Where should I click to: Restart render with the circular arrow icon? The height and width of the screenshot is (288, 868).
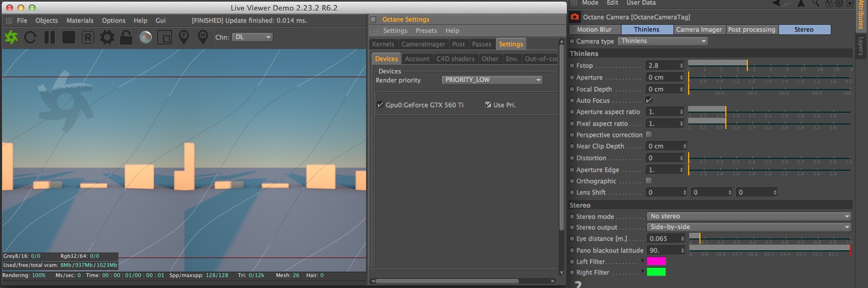pyautogui.click(x=30, y=37)
